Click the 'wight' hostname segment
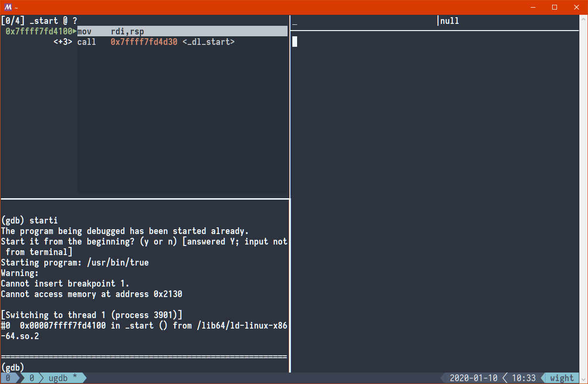This screenshot has height=384, width=588. (x=562, y=378)
